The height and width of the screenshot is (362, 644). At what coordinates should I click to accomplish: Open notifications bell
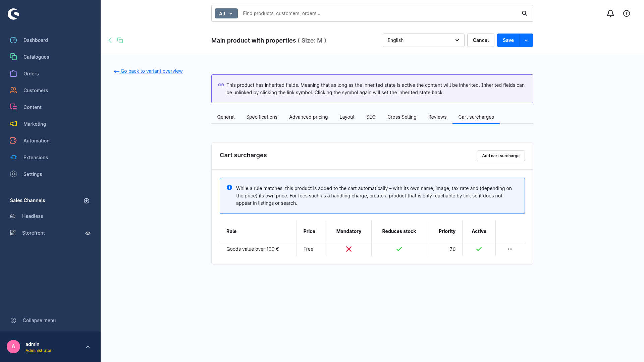tap(610, 13)
